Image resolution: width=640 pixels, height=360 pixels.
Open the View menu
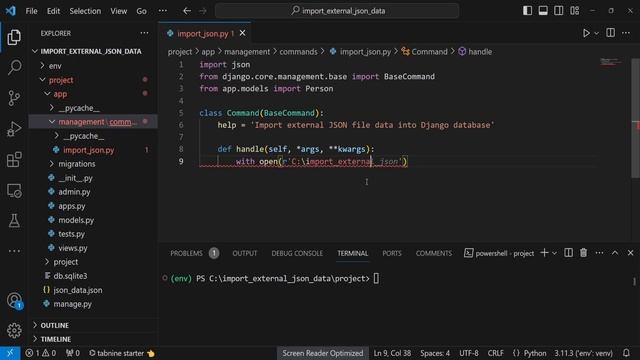click(118, 11)
